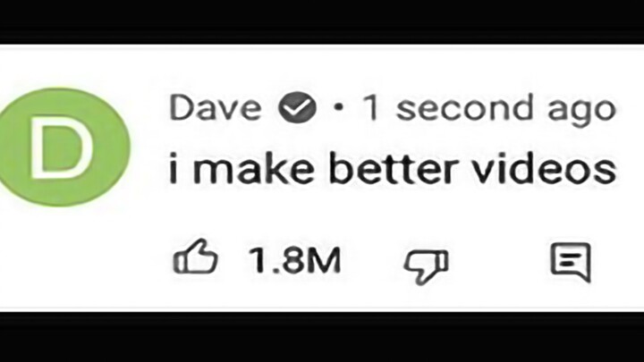Click empty white space between dislike and reply
The height and width of the screenshot is (362, 644).
click(499, 263)
